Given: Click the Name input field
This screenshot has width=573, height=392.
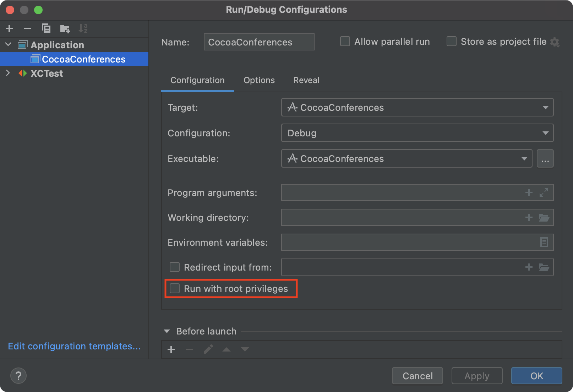Looking at the screenshot, I should coord(259,42).
